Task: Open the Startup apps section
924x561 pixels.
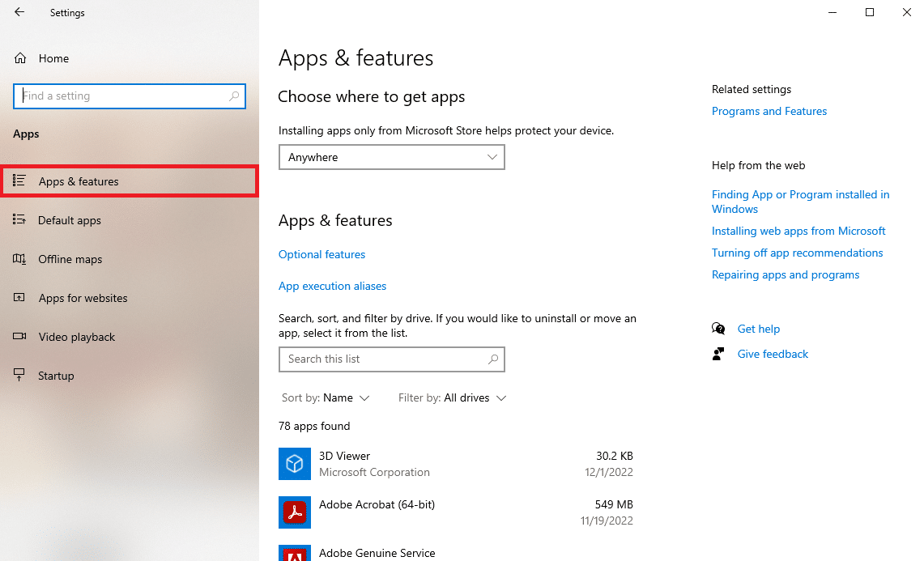Action: 56,376
